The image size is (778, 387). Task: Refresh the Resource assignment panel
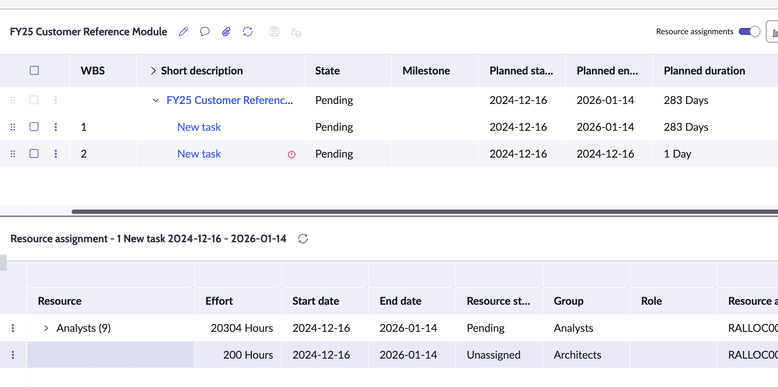tap(303, 239)
